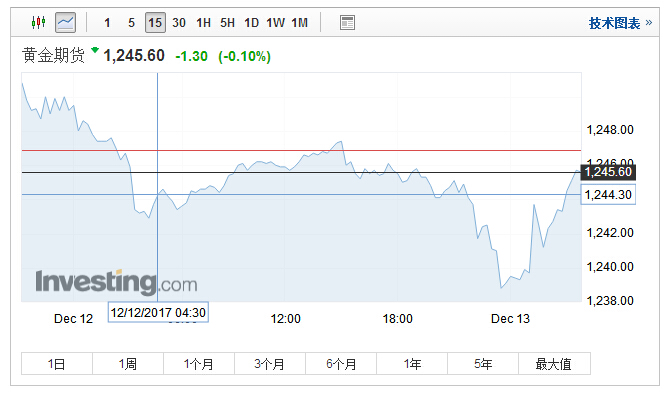The image size is (671, 394).
Task: Switch interval to 1M
Action: pos(300,23)
